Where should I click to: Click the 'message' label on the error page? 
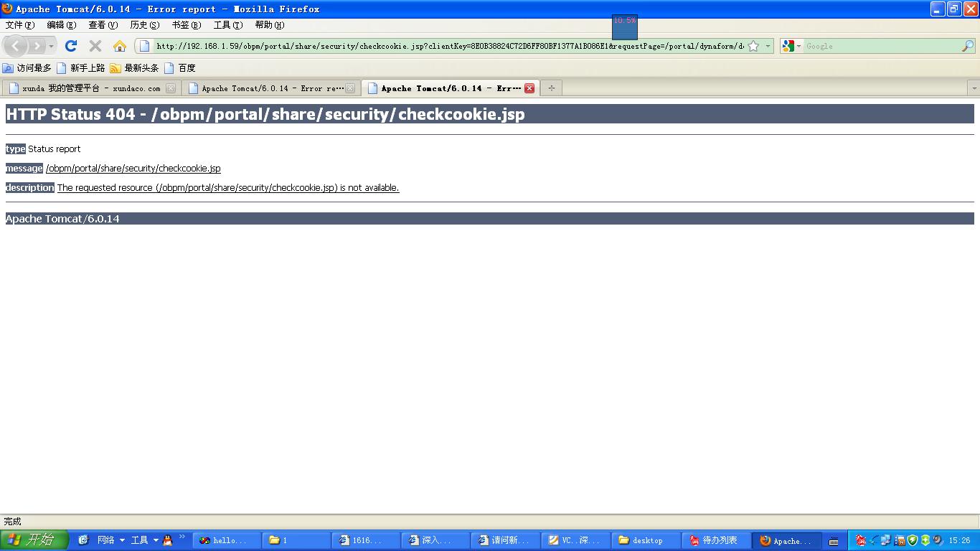coord(24,168)
